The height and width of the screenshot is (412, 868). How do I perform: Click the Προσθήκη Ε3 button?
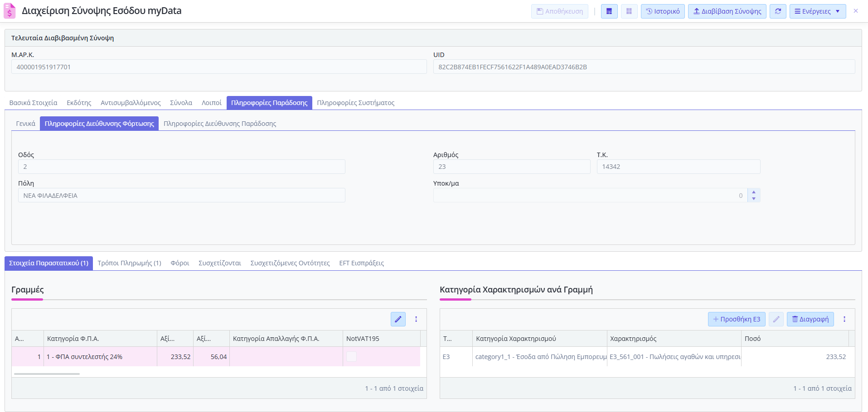click(737, 319)
